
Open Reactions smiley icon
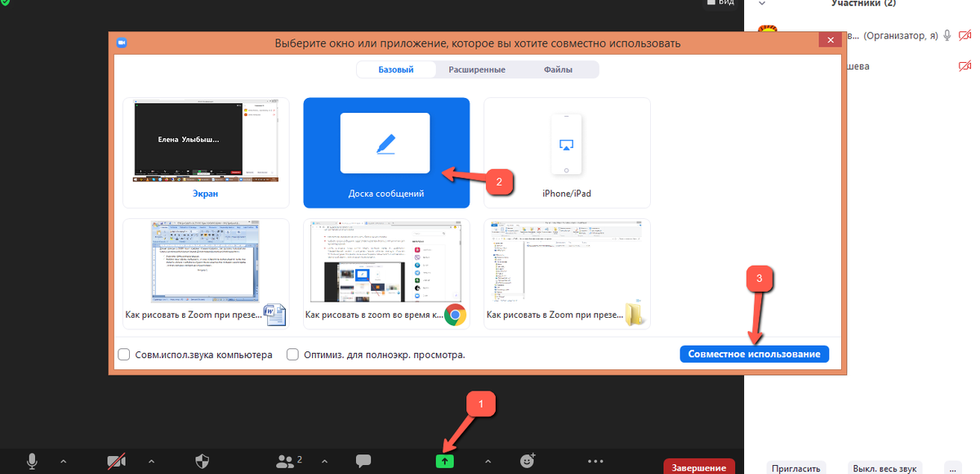point(528,460)
